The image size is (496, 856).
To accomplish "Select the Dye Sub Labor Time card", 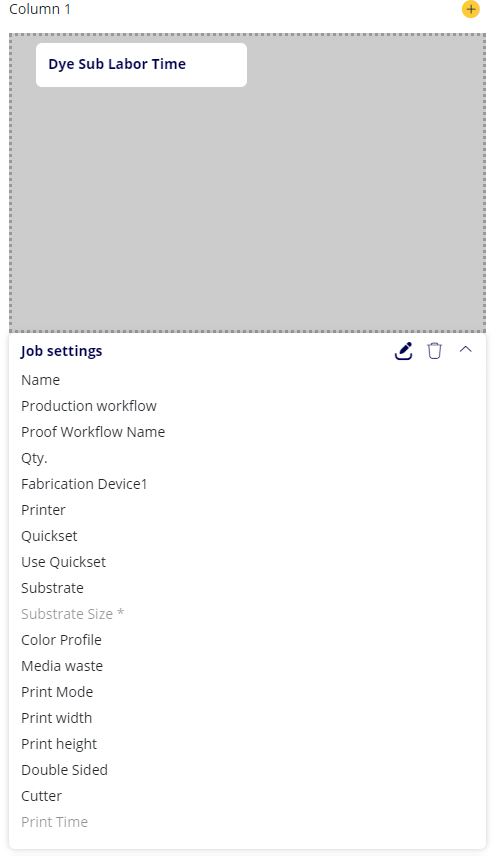I will click(141, 64).
